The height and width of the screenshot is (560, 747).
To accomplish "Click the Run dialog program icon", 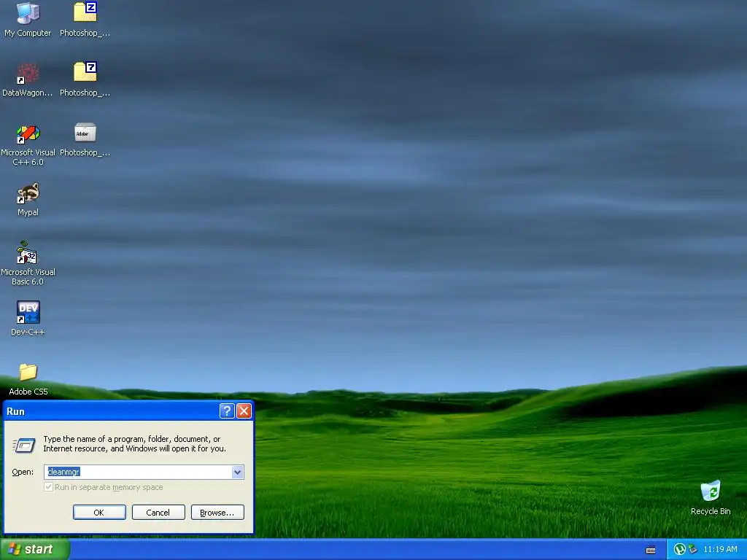I will point(24,445).
